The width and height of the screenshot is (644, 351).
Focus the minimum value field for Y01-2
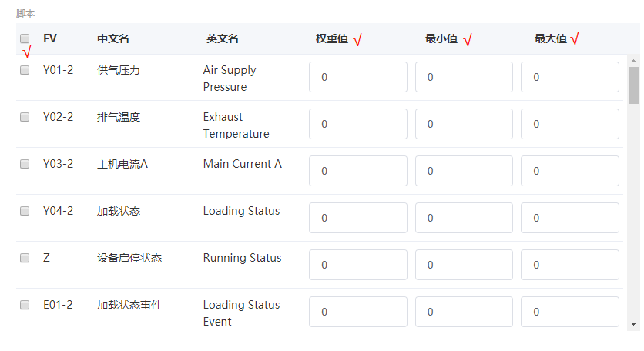(464, 77)
